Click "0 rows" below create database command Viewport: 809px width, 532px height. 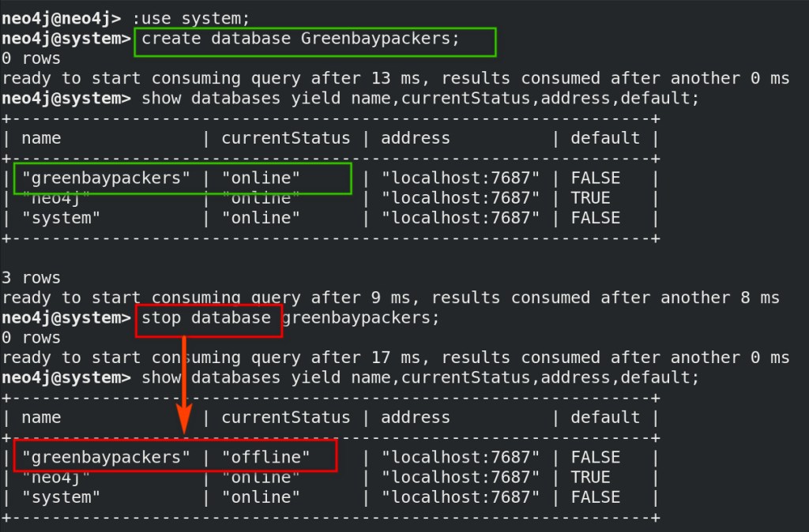click(x=31, y=58)
